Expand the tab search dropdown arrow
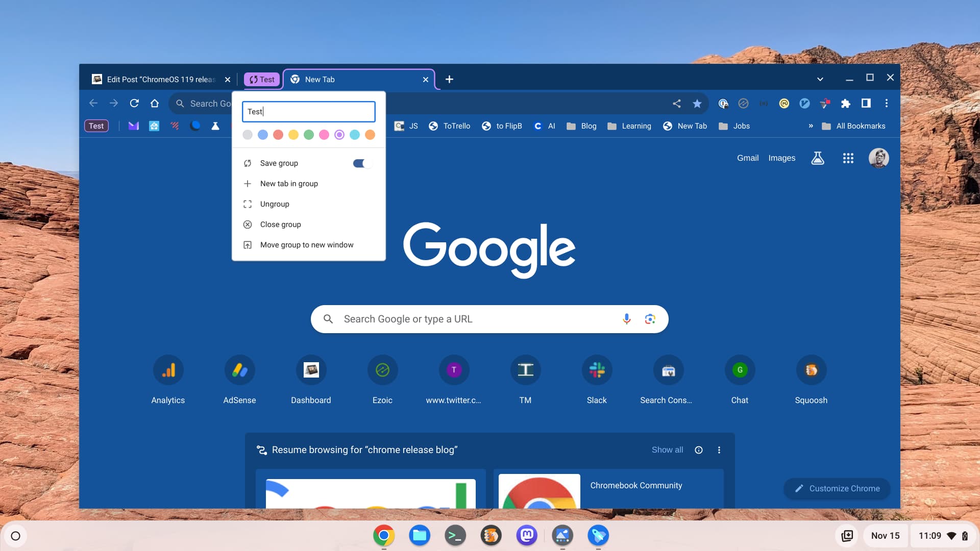The height and width of the screenshot is (551, 980). pos(820,79)
